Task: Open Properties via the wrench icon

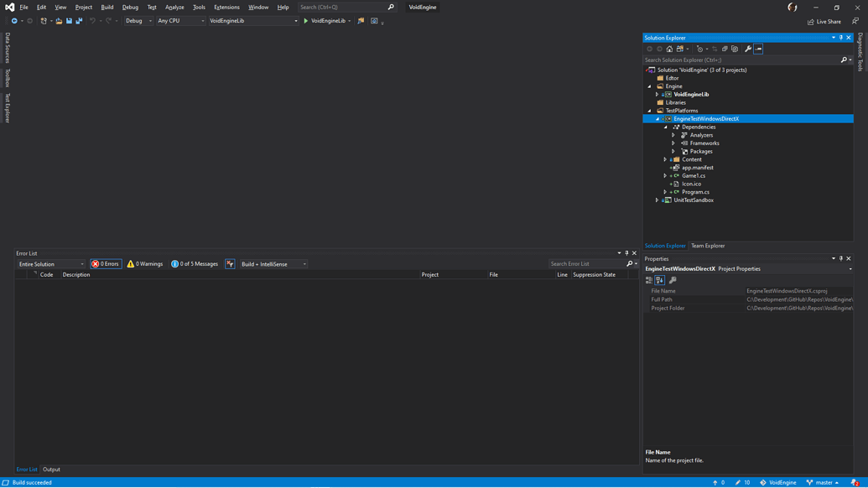Action: coord(747,49)
